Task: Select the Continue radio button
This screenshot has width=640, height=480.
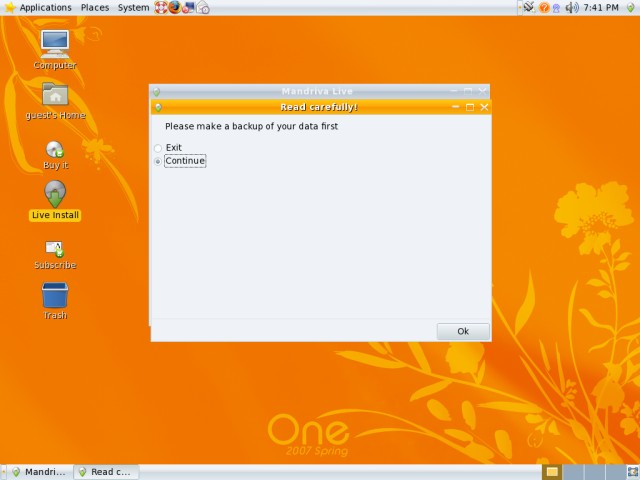Action: click(158, 162)
